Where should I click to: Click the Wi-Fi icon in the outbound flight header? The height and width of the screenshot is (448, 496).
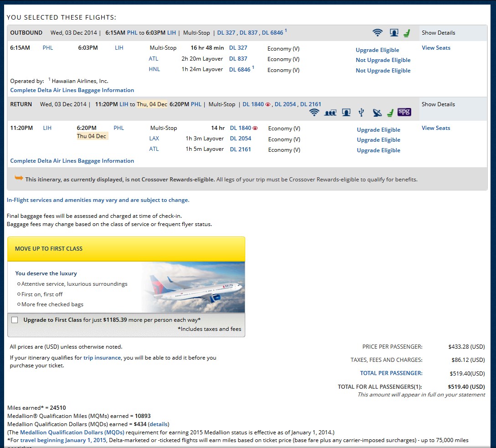[x=377, y=33]
